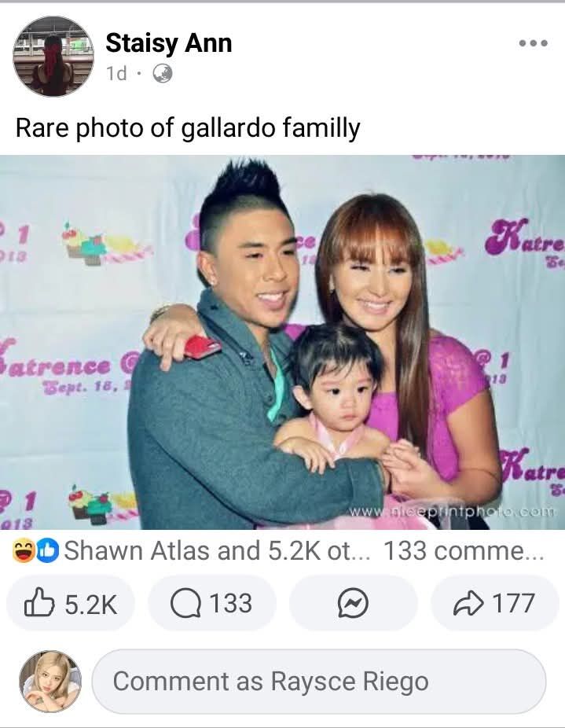Open the 133 comments link
565x728 pixels.
(x=464, y=550)
